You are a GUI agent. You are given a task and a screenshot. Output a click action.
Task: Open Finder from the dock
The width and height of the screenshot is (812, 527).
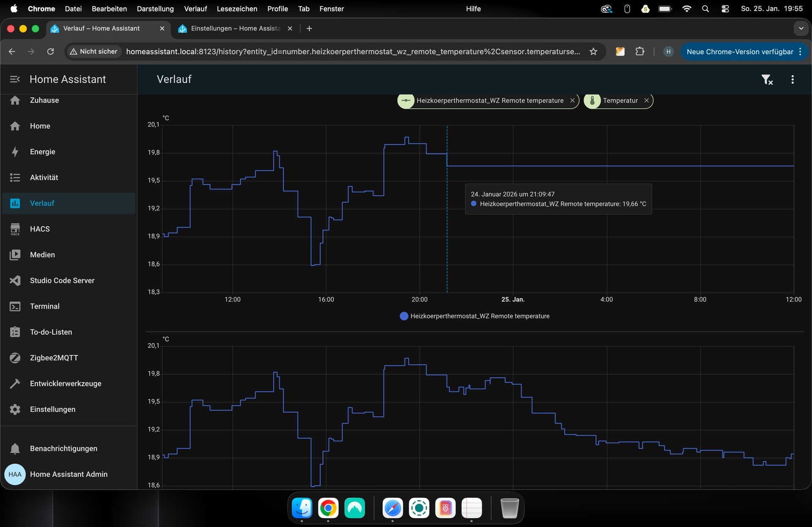[302, 508]
